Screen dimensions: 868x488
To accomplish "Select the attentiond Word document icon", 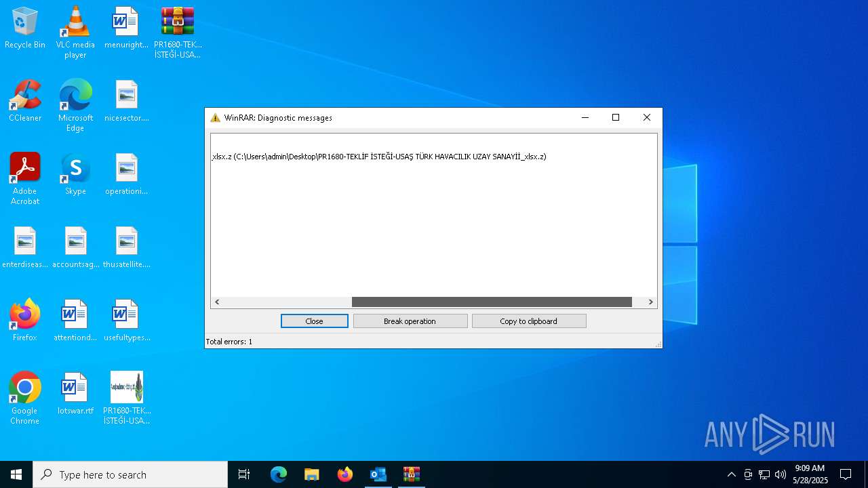I will (x=75, y=321).
